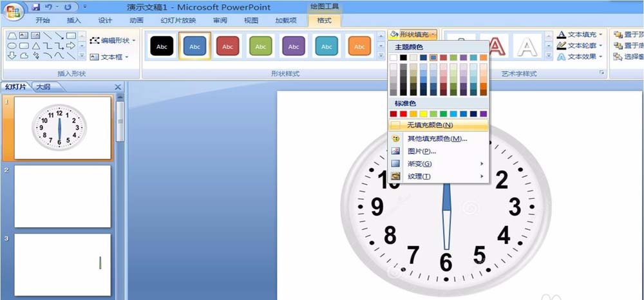Screen dimensions: 644x300
Task: Open the 纹理(T) submenu
Action: (x=438, y=176)
